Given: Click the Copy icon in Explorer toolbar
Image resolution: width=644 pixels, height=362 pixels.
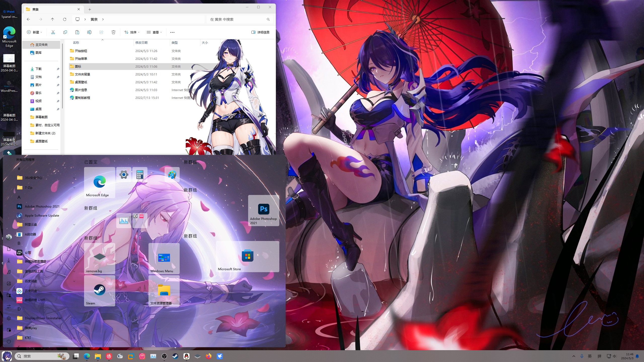Looking at the screenshot, I should point(65,32).
